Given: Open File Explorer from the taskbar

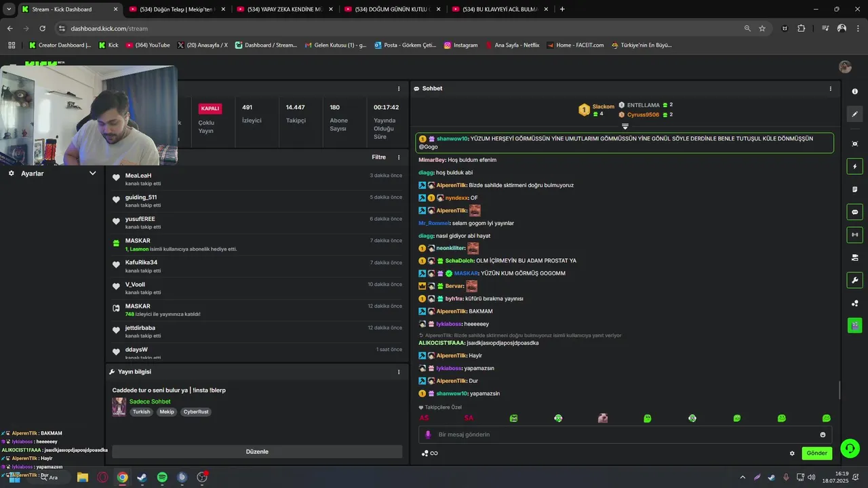Looking at the screenshot, I should pyautogui.click(x=83, y=477).
